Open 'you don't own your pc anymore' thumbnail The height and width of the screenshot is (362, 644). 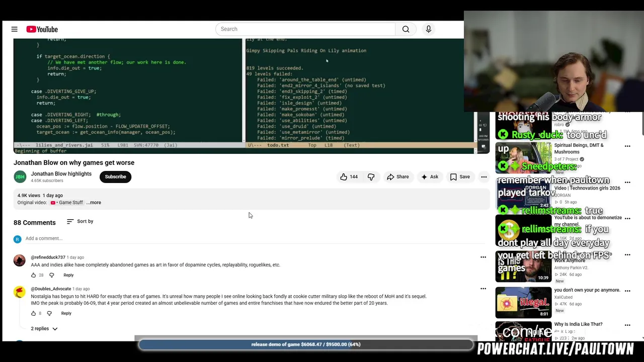click(523, 302)
